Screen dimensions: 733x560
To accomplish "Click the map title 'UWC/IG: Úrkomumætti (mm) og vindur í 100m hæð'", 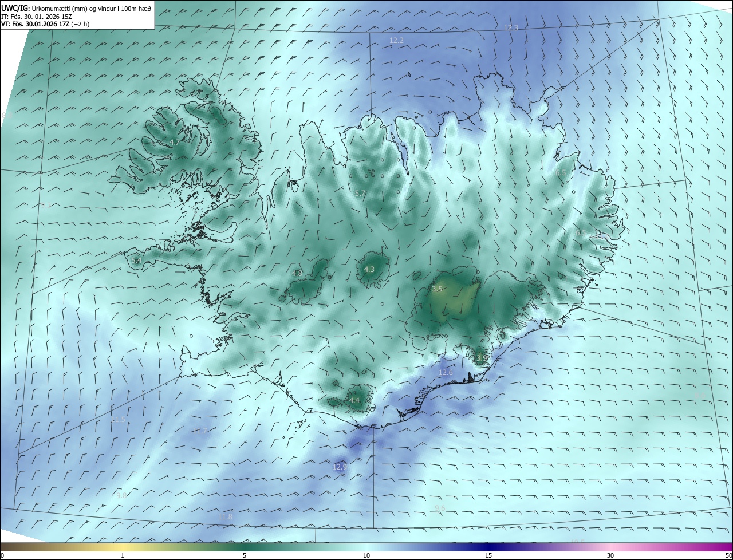I will pyautogui.click(x=76, y=8).
